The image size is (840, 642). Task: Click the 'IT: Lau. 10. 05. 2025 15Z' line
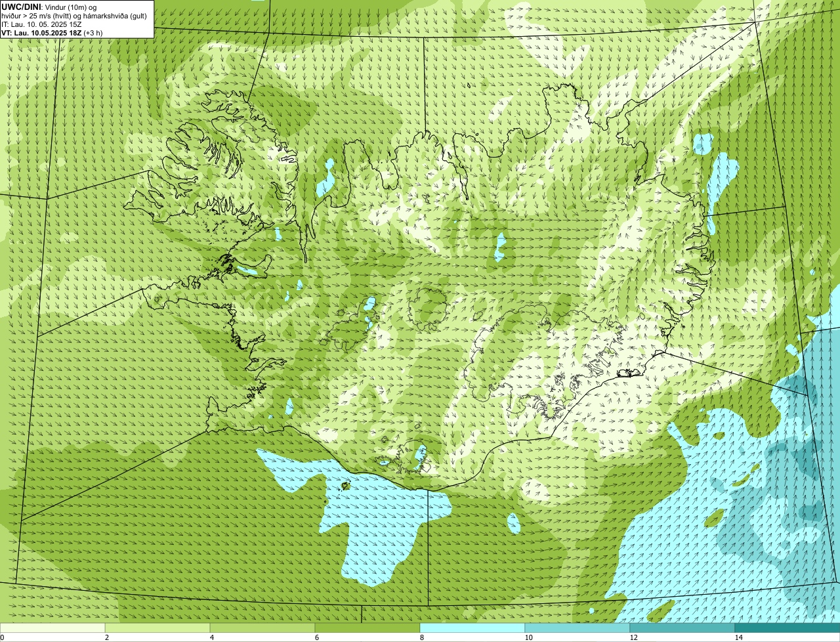(x=41, y=24)
